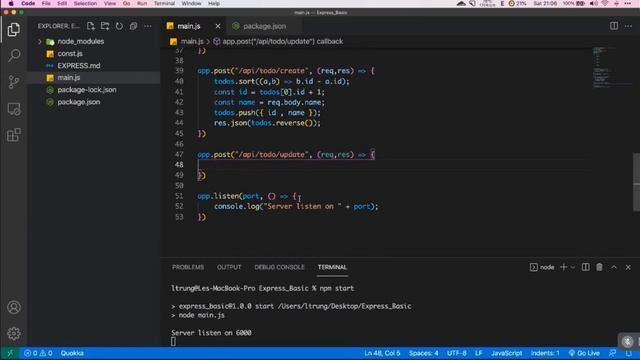Open the DEBUG CONSOLE tab
This screenshot has height=360, width=640.
pos(279,267)
